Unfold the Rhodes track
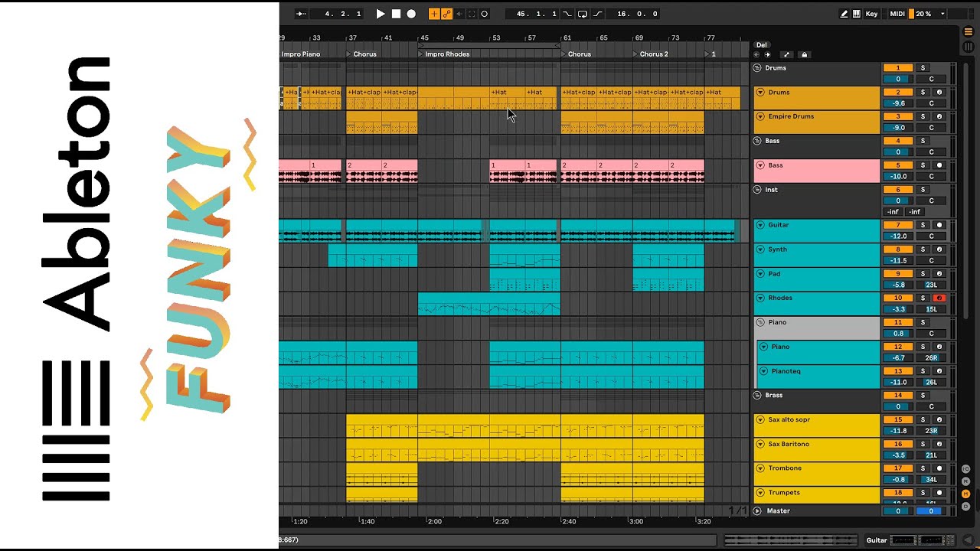The height and width of the screenshot is (551, 980). (x=760, y=298)
